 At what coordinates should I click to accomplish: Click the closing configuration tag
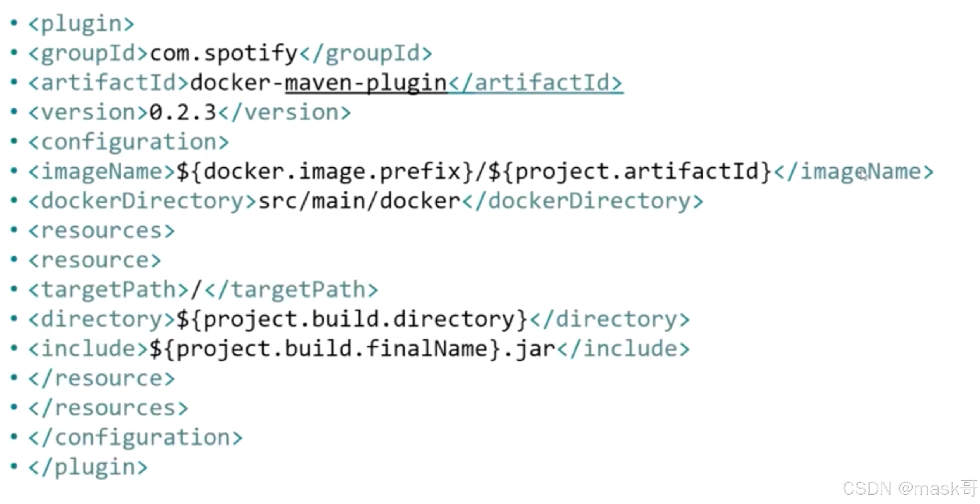point(136,438)
